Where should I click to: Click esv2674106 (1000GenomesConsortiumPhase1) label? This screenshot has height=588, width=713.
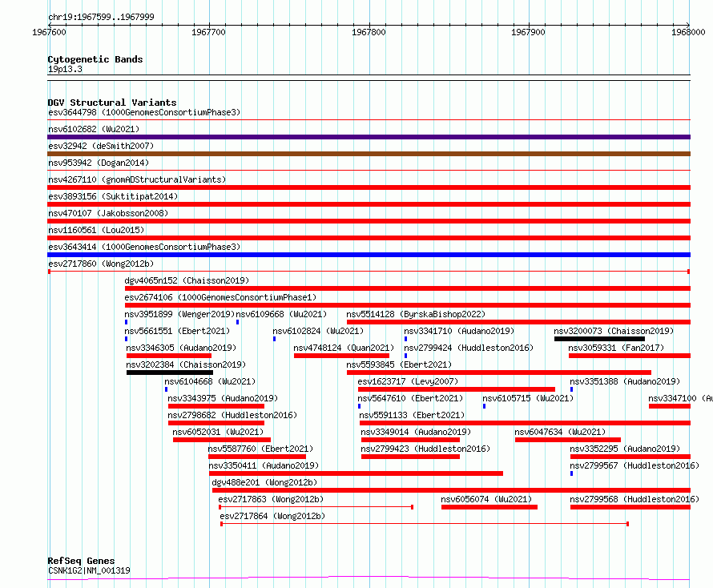click(x=220, y=297)
